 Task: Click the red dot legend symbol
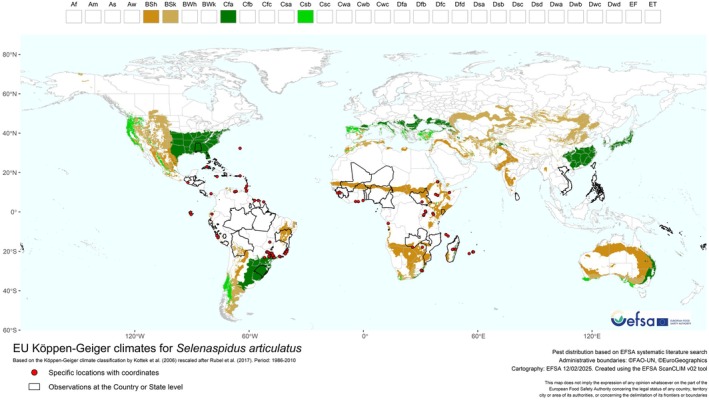pos(34,373)
